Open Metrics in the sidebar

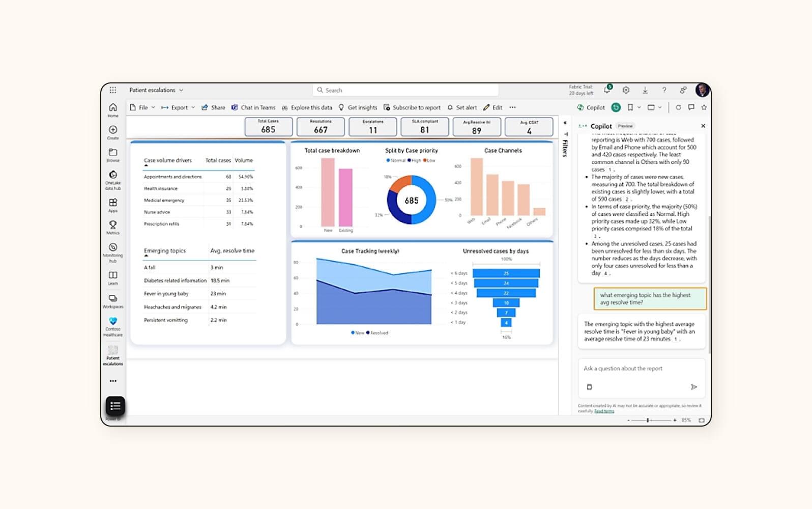(113, 227)
